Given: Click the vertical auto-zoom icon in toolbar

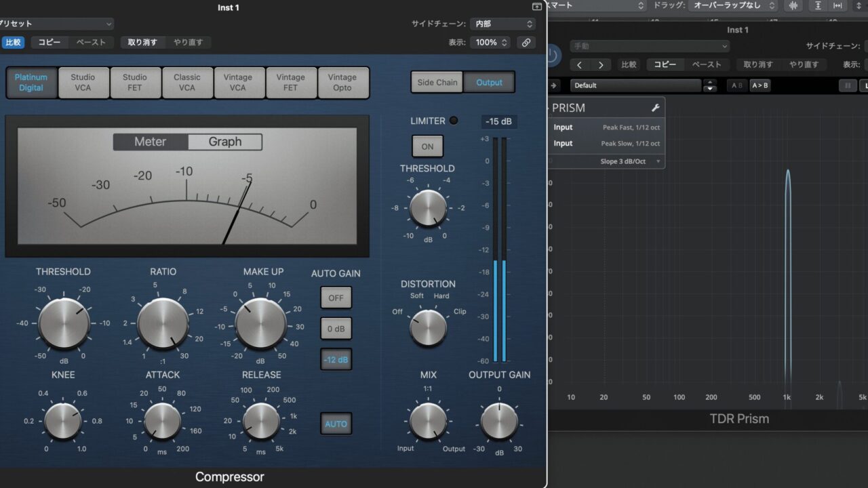Looking at the screenshot, I should click(818, 5).
